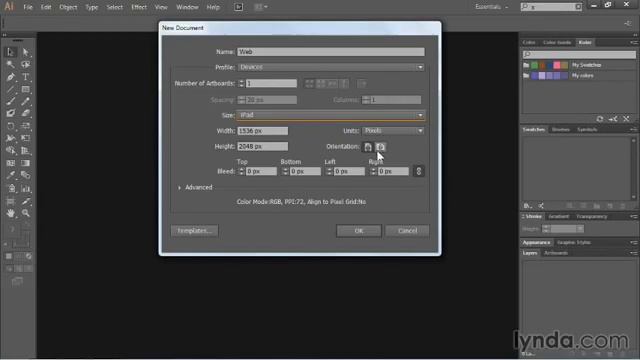Select the Perspective Grid tool
Image resolution: width=640 pixels, height=360 pixels.
coord(25,151)
